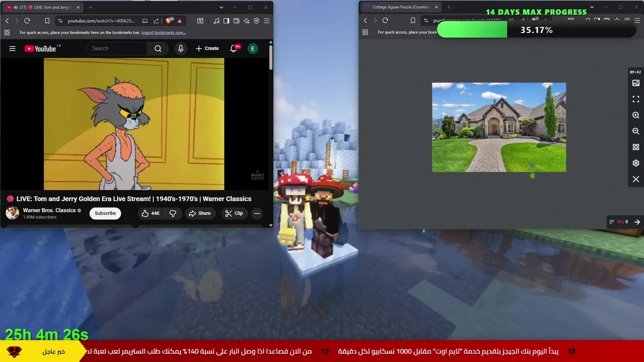
Task: Click the Share button under the video
Action: click(200, 213)
